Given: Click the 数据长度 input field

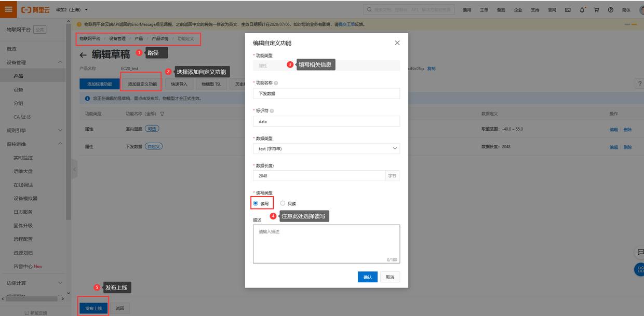Looking at the screenshot, I should pyautogui.click(x=319, y=176).
